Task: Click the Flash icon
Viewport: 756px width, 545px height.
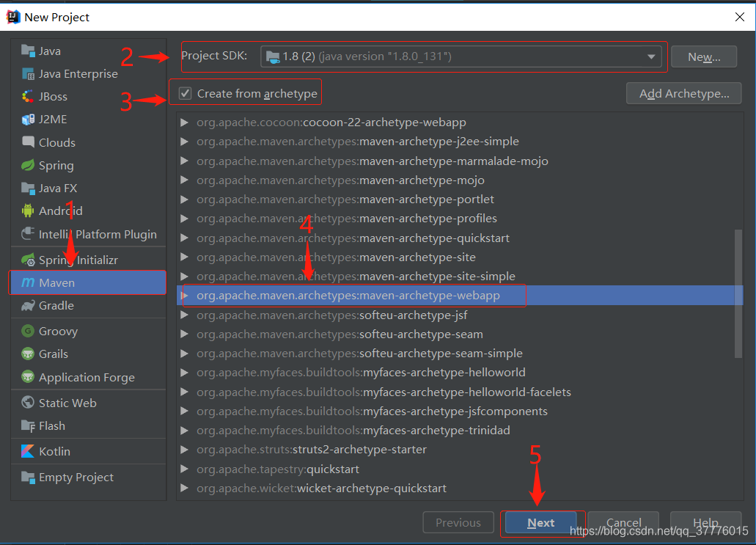Action: point(28,426)
